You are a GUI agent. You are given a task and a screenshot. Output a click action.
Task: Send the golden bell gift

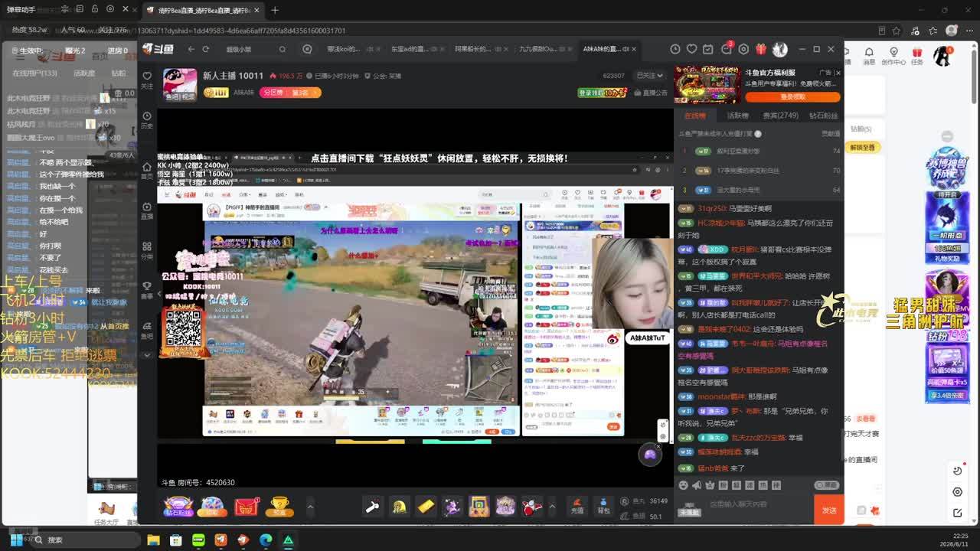click(399, 507)
